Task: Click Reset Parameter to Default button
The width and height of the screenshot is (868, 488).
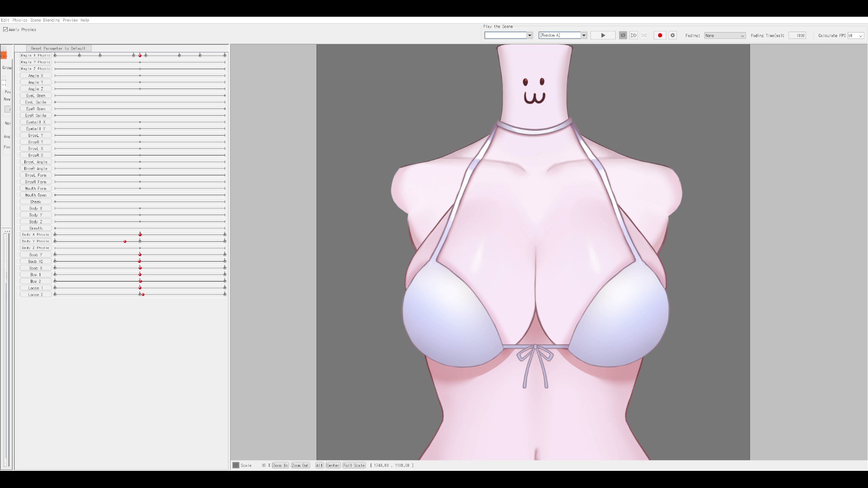Action: click(x=58, y=48)
